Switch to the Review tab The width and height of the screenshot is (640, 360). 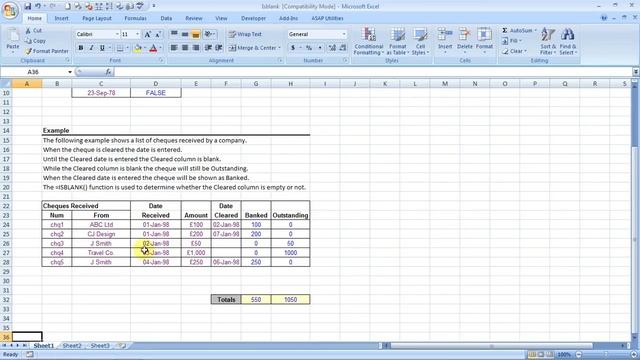pos(194,18)
